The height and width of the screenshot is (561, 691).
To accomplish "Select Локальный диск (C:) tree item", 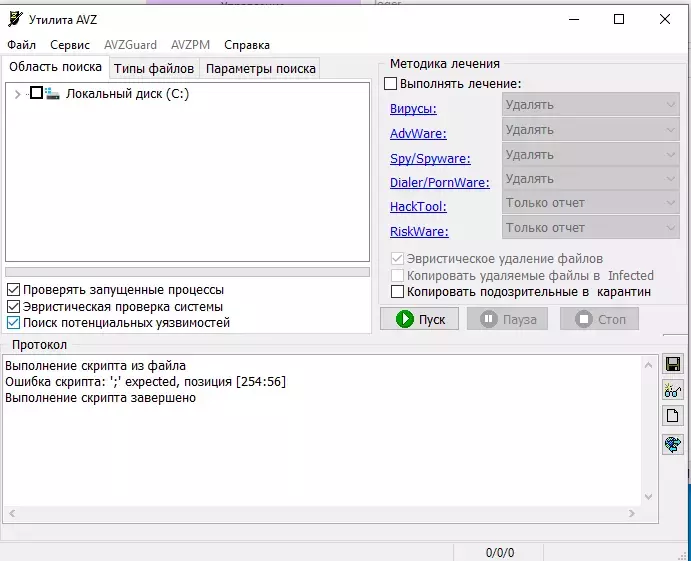I will [127, 94].
